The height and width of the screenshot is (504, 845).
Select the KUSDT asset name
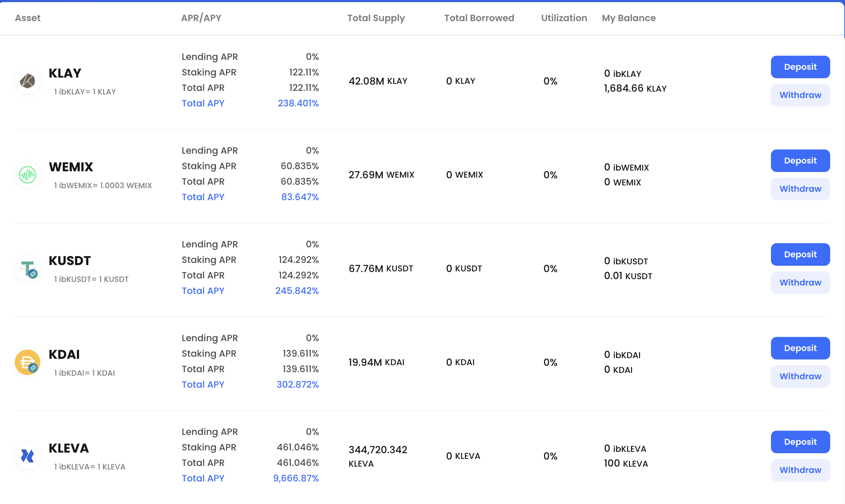(x=70, y=261)
